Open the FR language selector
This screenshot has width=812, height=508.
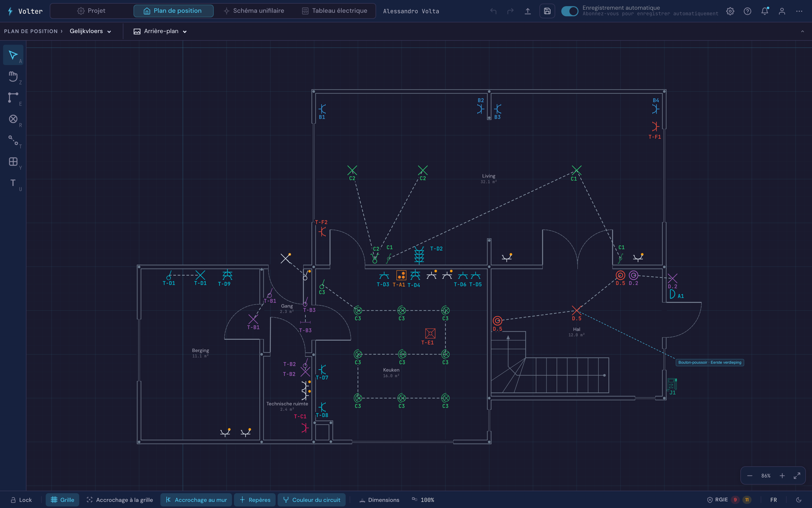tap(773, 500)
